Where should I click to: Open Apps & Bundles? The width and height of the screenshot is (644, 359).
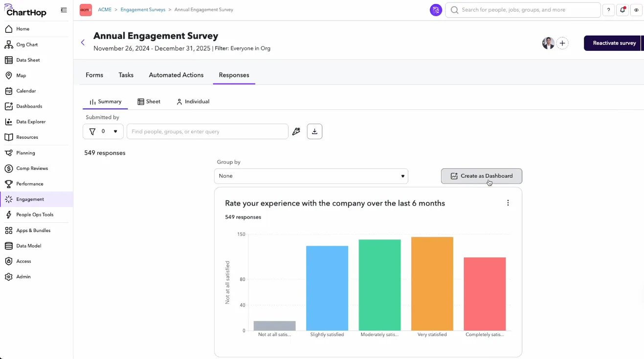tap(33, 231)
